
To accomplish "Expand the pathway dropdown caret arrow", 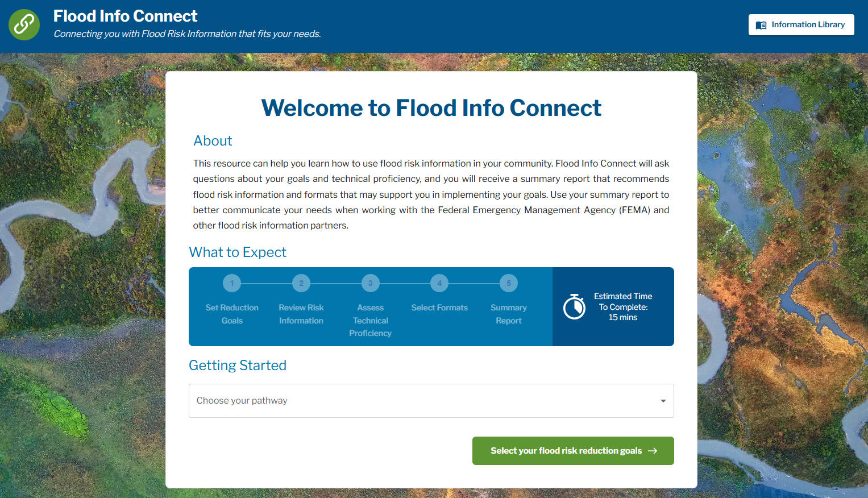I will pos(663,401).
